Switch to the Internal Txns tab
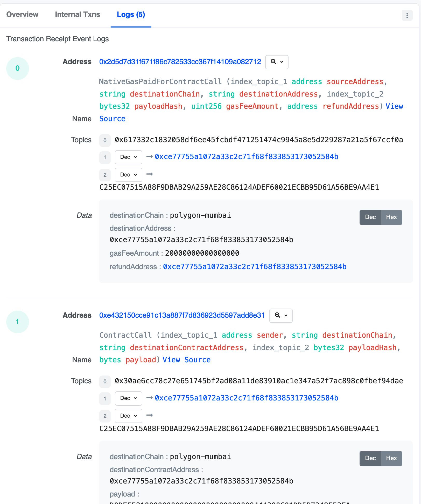Image resolution: width=421 pixels, height=504 pixels. (78, 15)
